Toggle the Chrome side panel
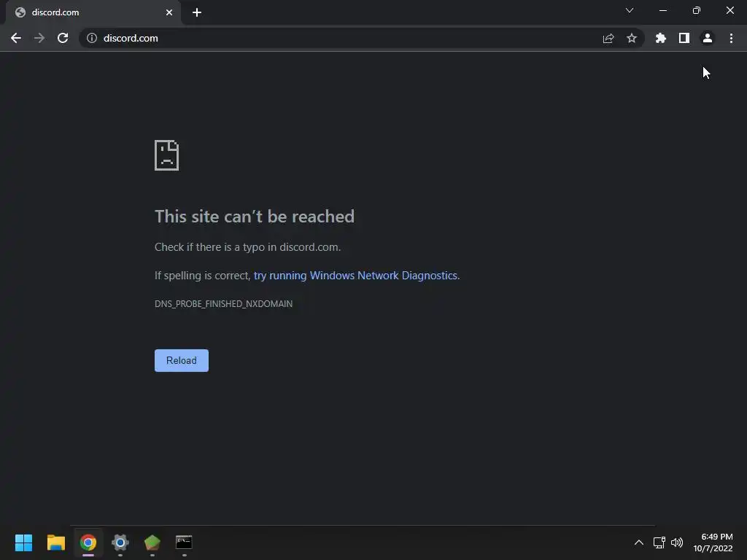 [684, 38]
